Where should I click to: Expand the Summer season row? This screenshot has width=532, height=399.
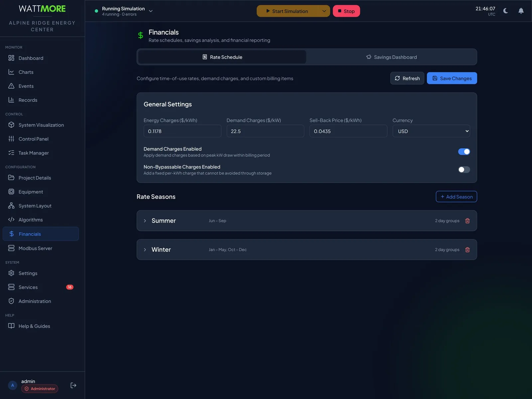tap(307, 221)
